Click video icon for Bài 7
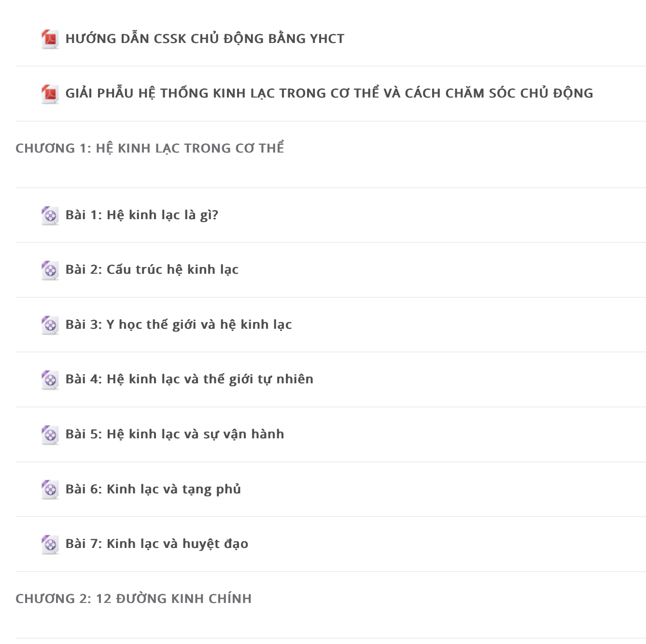 (x=50, y=544)
